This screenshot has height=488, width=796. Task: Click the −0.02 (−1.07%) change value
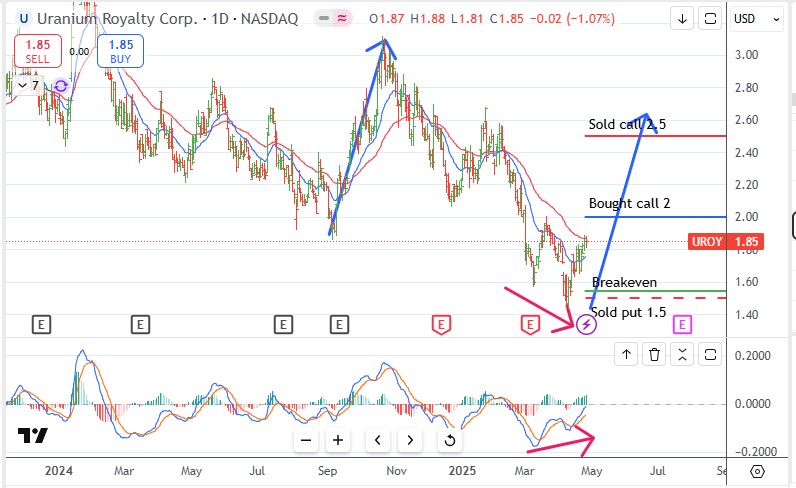point(572,19)
